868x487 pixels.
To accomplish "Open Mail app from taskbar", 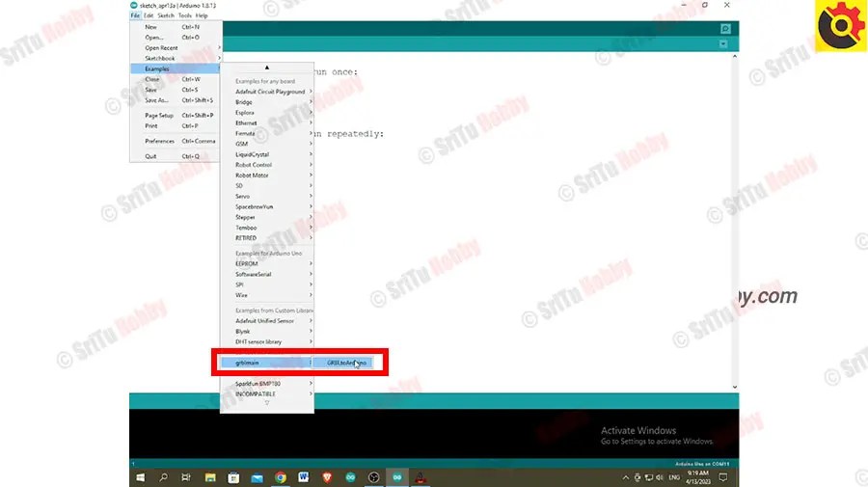I will (257, 477).
